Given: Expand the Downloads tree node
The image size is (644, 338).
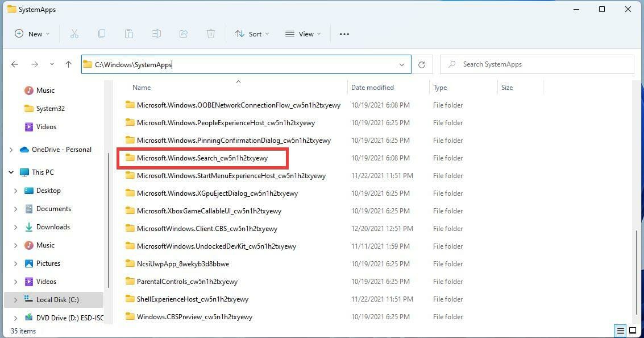Looking at the screenshot, I should point(15,227).
